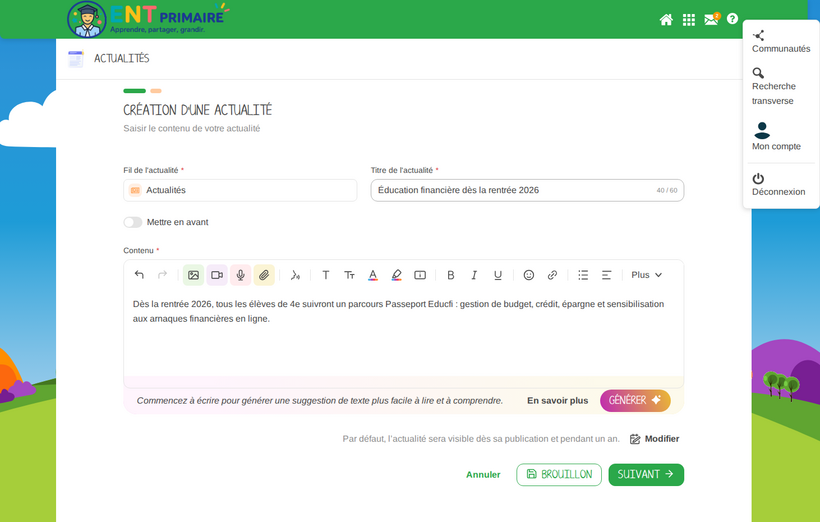Screen dimensions: 820x522
Task: Insert a video in the content
Action: click(217, 275)
